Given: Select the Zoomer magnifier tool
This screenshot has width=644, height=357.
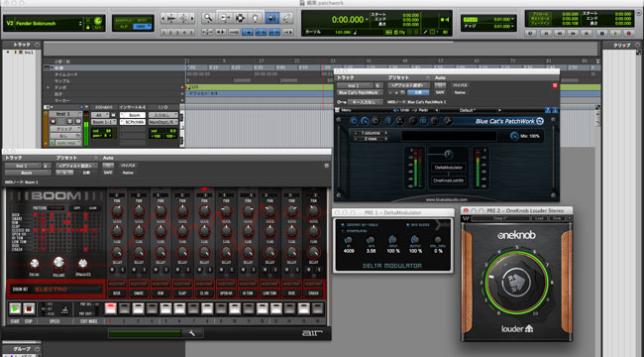Looking at the screenshot, I should [208, 18].
